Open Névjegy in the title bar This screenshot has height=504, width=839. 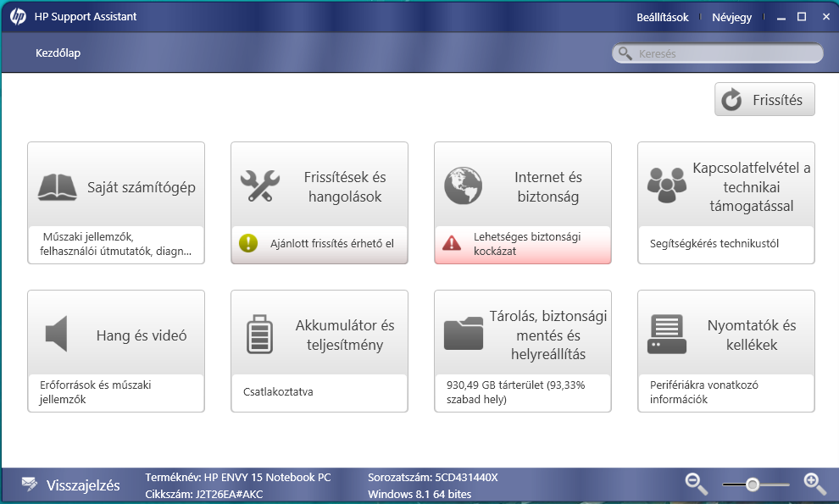pyautogui.click(x=731, y=18)
